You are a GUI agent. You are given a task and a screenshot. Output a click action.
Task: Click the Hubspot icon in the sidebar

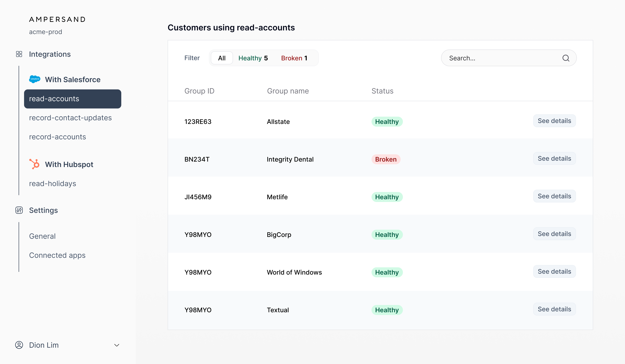coord(34,164)
